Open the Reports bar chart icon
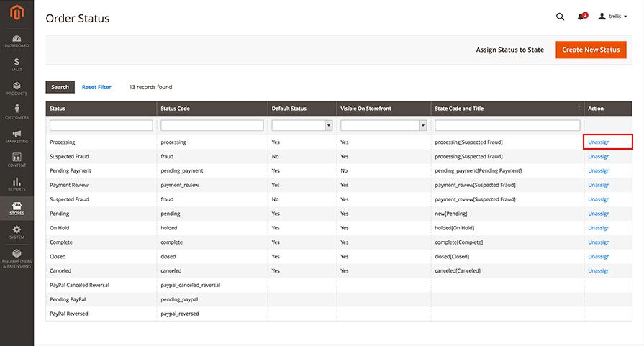 tap(17, 184)
